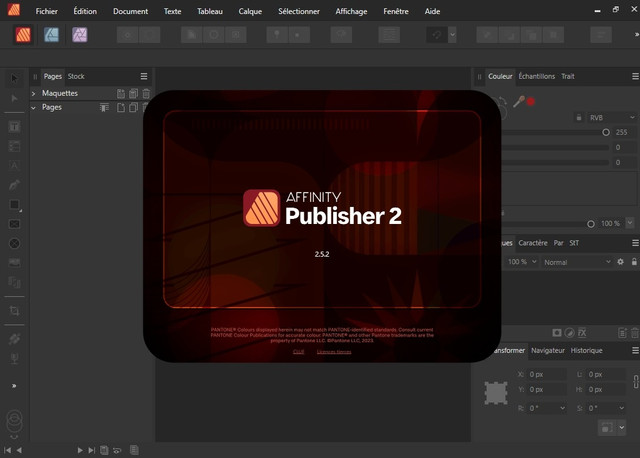The height and width of the screenshot is (458, 640).
Task: Pick colour with the eyedropper in Couleur panel
Action: (518, 101)
